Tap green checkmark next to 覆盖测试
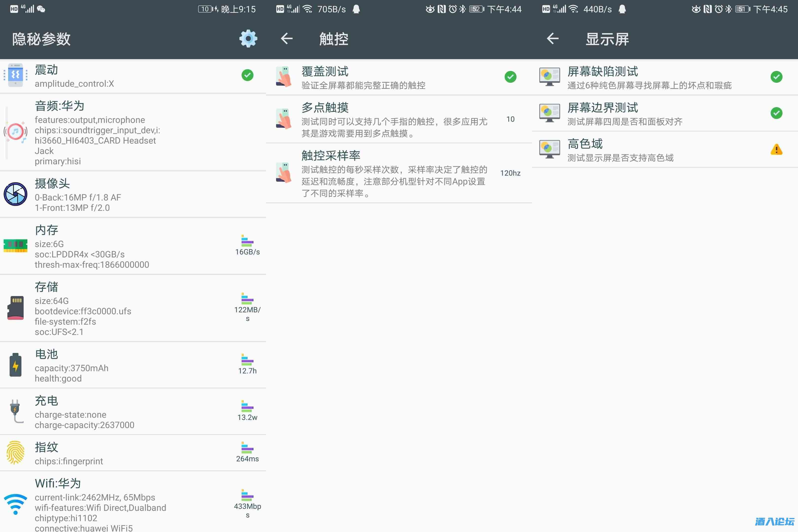The height and width of the screenshot is (532, 798). click(x=510, y=77)
